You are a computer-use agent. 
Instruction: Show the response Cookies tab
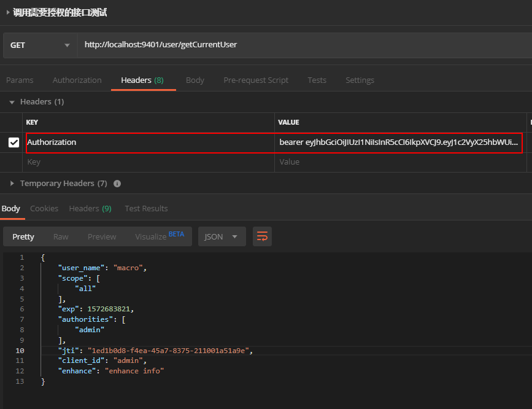click(x=44, y=209)
